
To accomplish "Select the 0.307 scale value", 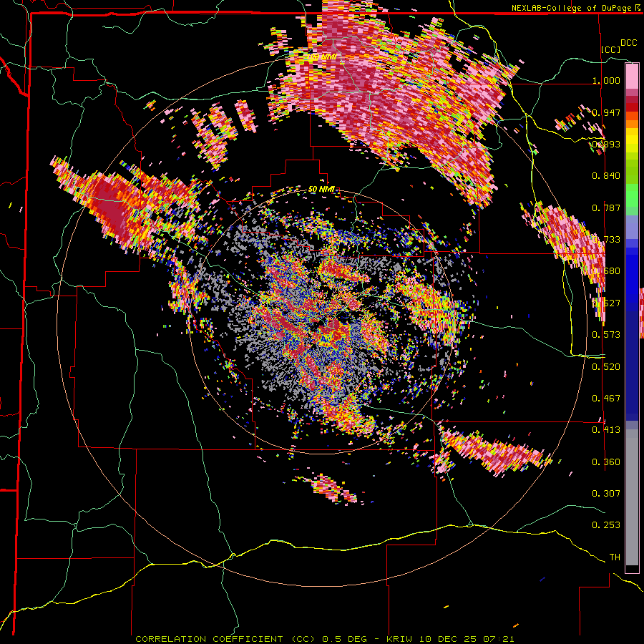I will tap(606, 493).
